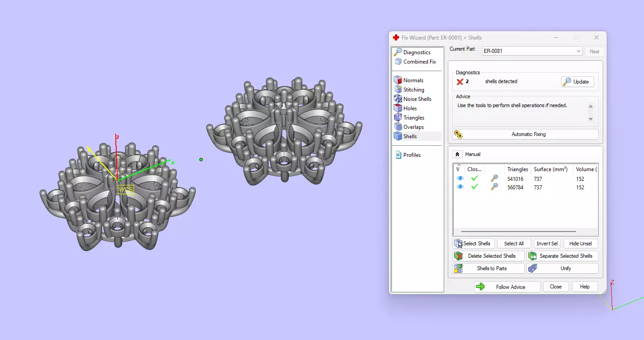
Task: Click Delete Selected Shells
Action: (x=488, y=256)
